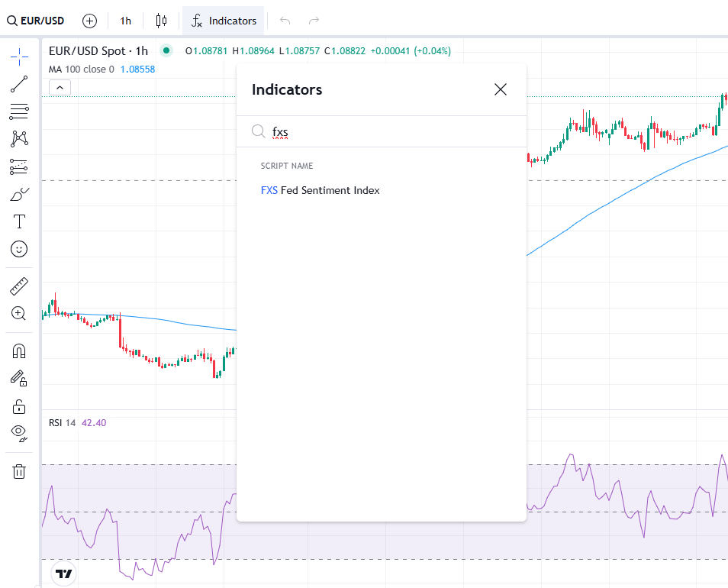Image resolution: width=728 pixels, height=588 pixels.
Task: Open the Fibonacci retracement tool
Action: click(x=19, y=111)
